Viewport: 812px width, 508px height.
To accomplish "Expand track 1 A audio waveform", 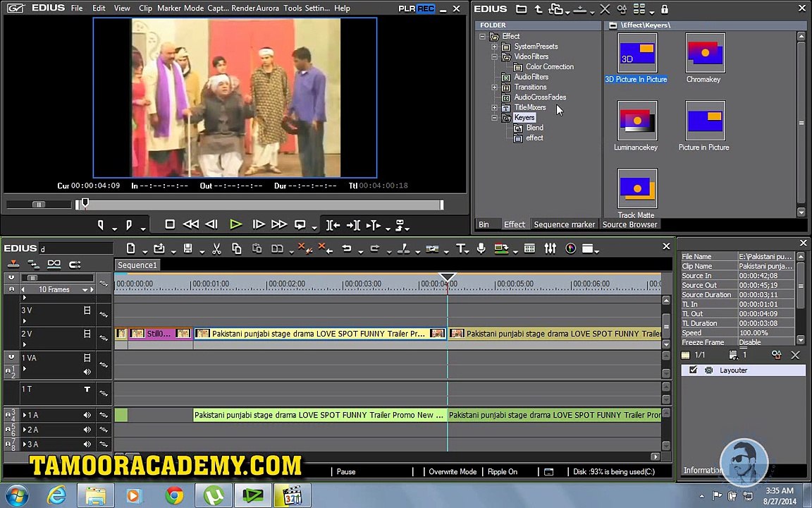I will coord(25,415).
